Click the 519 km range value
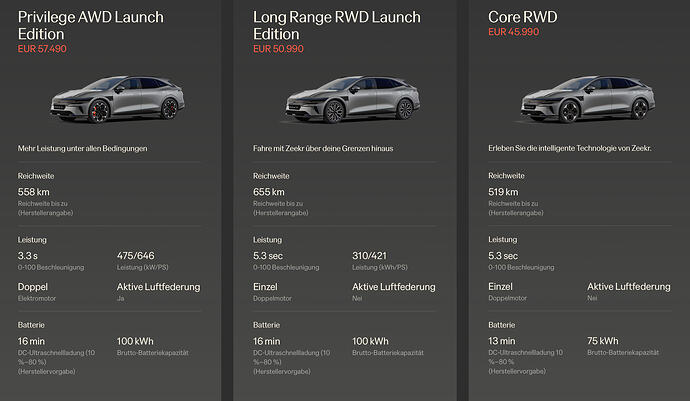Viewport: 690px width, 401px height. 504,192
